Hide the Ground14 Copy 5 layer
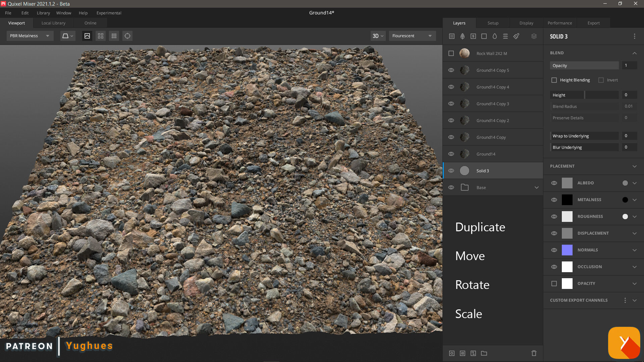644x362 pixels. 451,70
